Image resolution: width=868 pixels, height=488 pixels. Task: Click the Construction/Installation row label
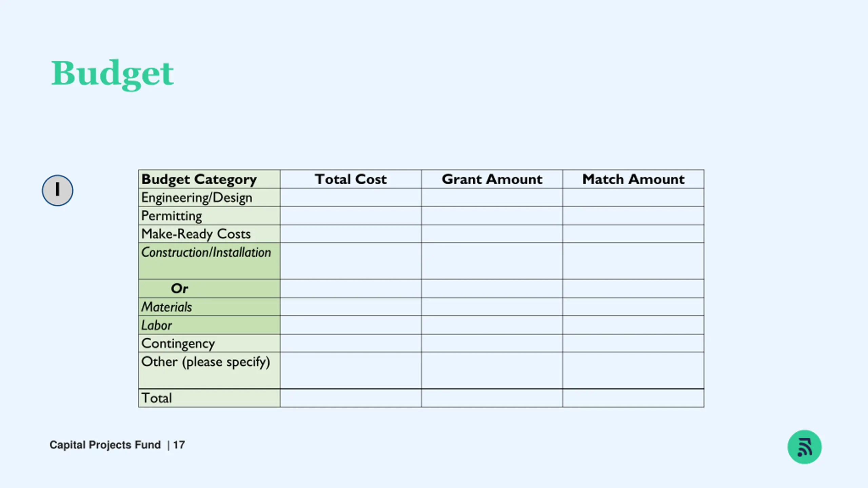(x=206, y=252)
